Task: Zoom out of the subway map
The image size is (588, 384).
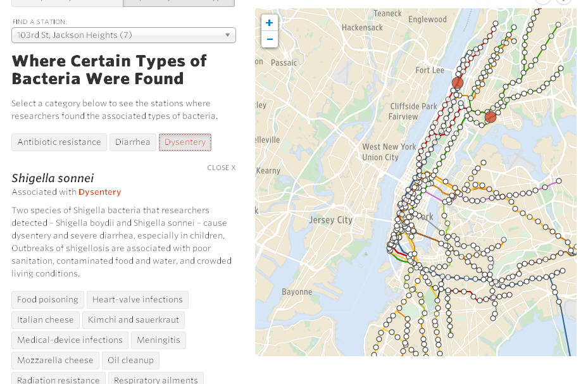Action: pyautogui.click(x=269, y=39)
